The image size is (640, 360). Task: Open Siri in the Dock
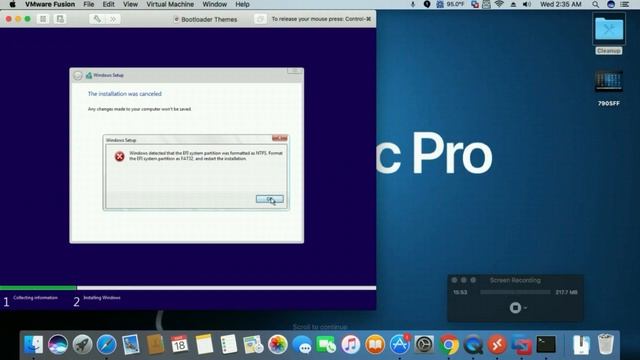pyautogui.click(x=58, y=344)
